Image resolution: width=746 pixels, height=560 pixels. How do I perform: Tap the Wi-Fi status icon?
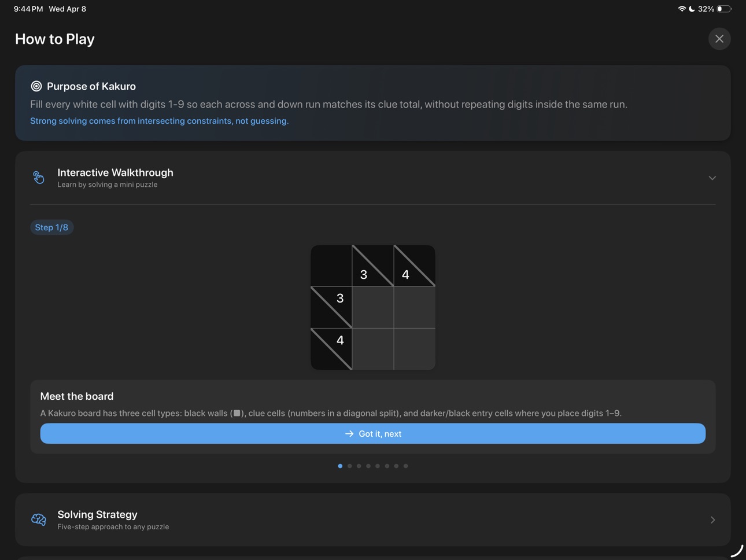[x=682, y=9]
